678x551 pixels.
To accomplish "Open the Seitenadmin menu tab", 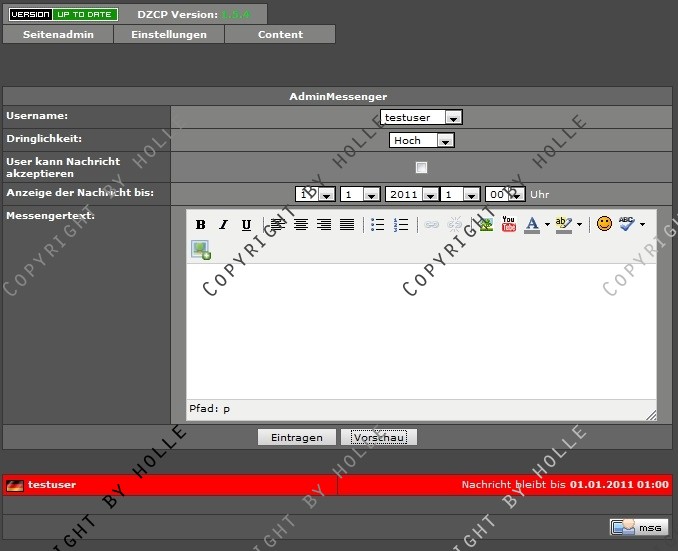I will (x=58, y=34).
